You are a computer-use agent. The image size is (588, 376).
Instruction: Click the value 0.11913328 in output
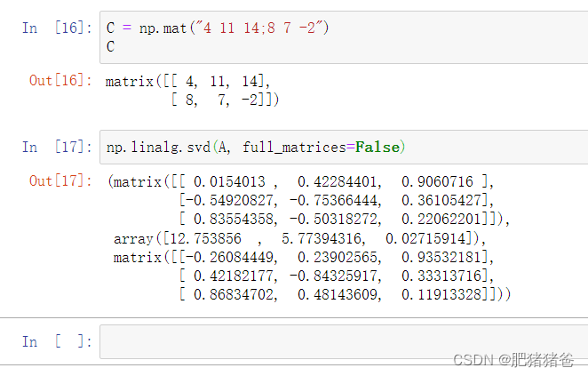click(441, 294)
